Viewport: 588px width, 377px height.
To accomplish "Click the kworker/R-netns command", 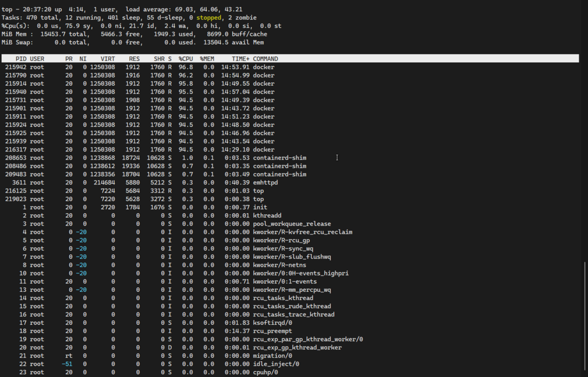I will (280, 265).
